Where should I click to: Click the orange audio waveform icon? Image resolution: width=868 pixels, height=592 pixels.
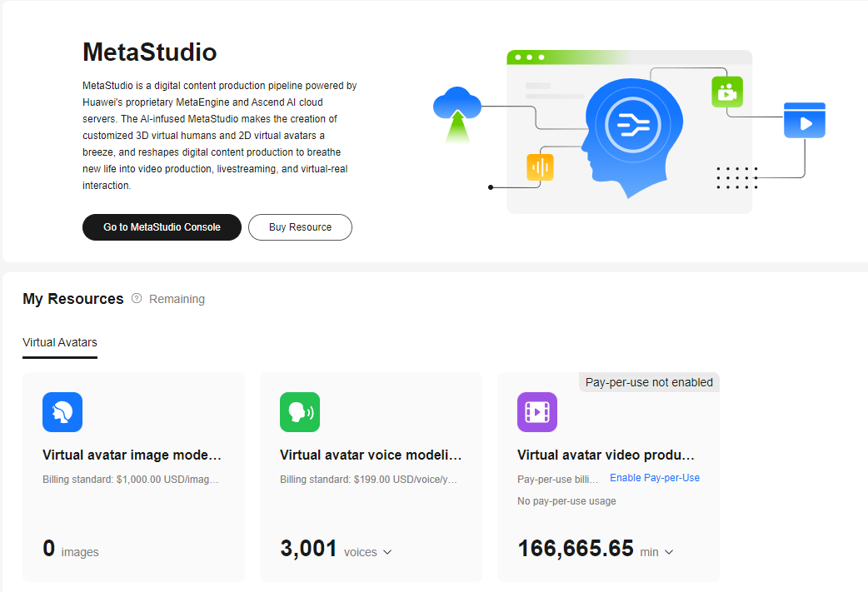540,167
